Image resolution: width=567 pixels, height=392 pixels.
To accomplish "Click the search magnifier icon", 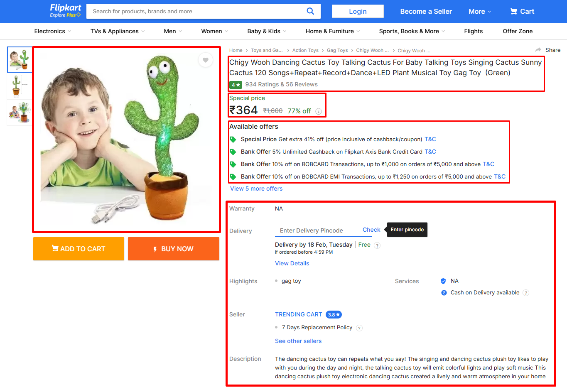I will pyautogui.click(x=310, y=11).
